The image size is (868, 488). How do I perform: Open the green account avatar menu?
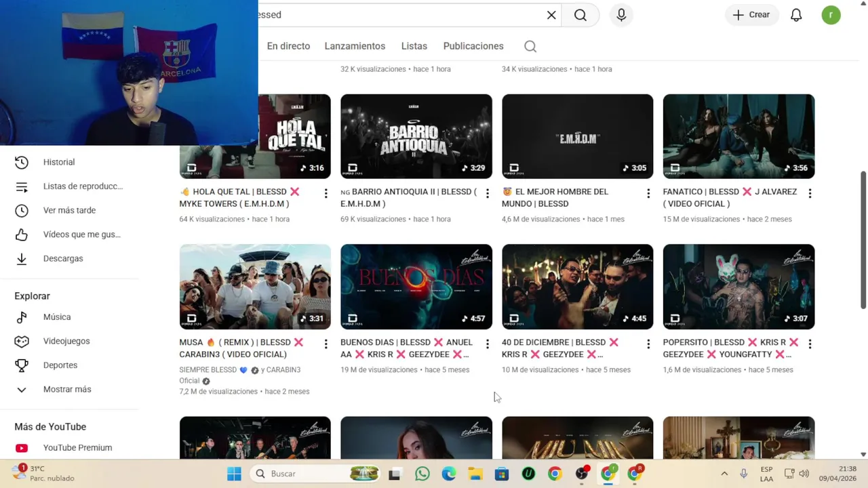pos(831,15)
